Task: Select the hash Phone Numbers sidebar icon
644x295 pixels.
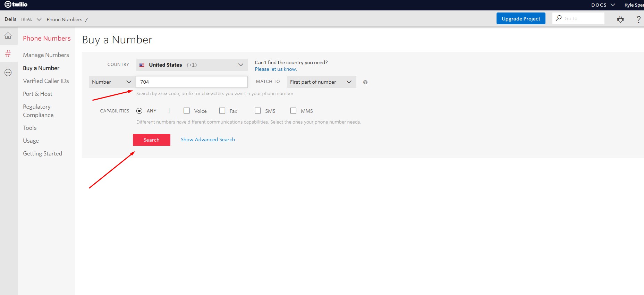Action: [8, 54]
